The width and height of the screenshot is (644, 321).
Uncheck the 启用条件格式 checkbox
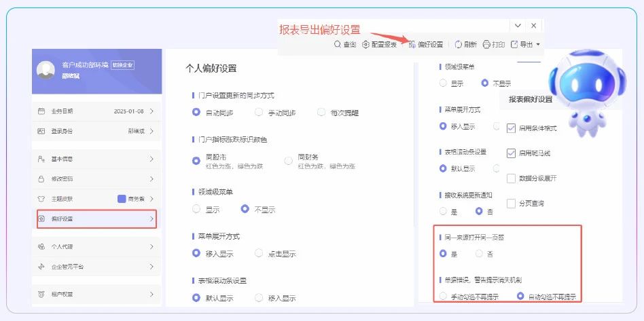coord(512,127)
